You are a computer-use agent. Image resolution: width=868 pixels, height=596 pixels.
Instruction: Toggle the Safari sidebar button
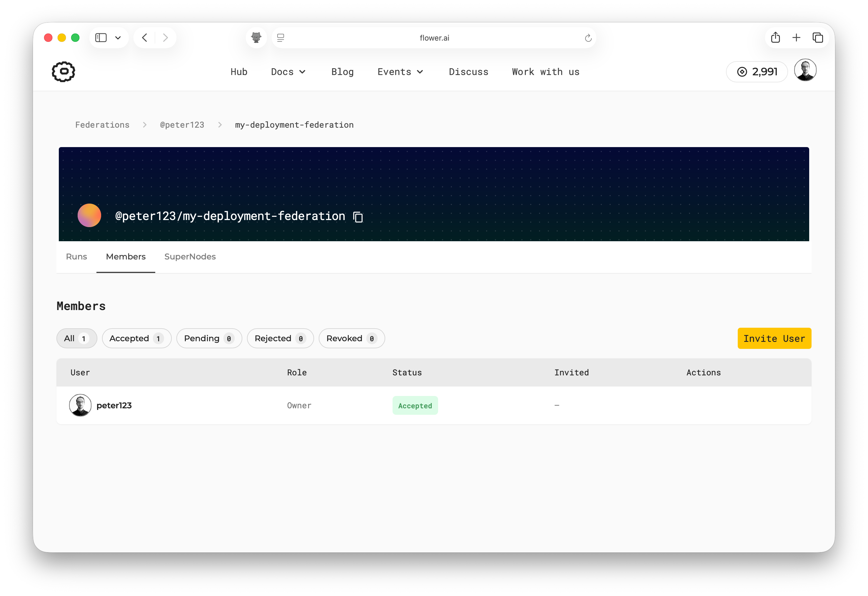101,38
